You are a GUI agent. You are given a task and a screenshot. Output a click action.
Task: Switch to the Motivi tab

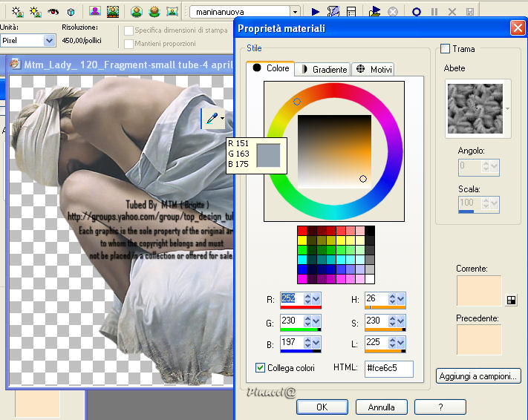pos(374,69)
